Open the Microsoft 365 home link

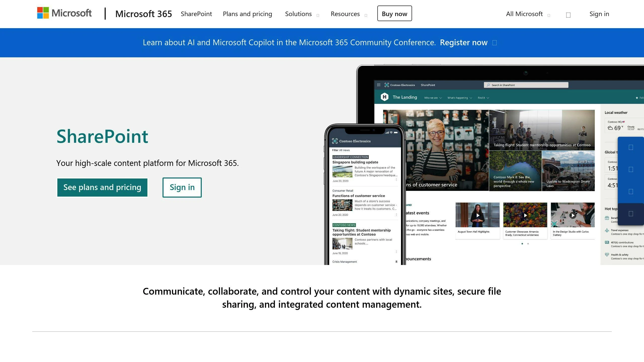[144, 14]
